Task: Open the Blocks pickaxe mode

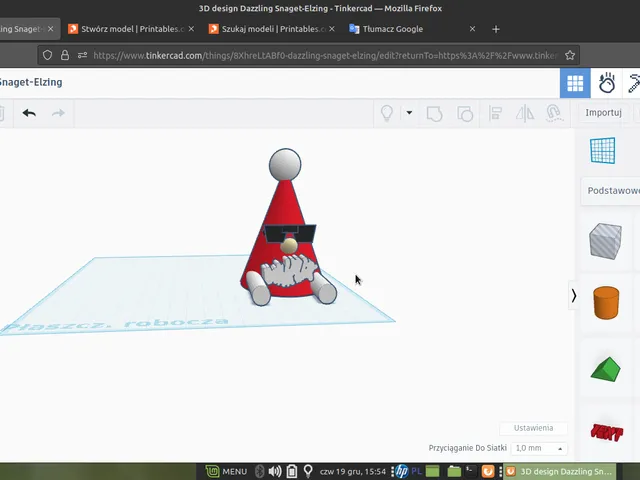Action: coord(632,83)
